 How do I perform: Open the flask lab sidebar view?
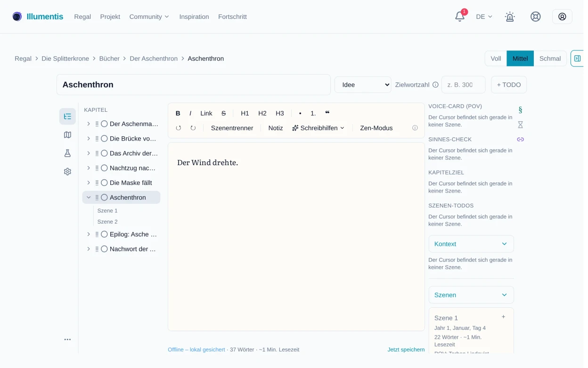(x=67, y=153)
